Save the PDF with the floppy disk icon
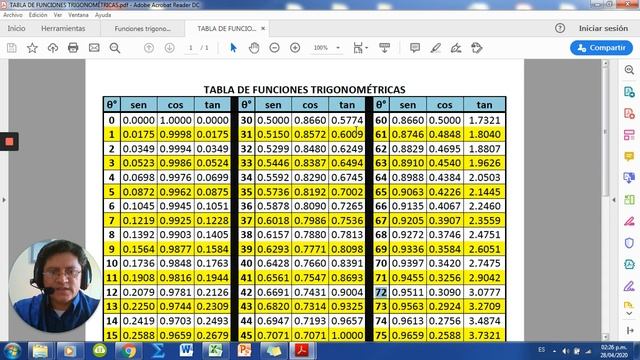Viewport: 640px width, 360px height. coord(12,48)
